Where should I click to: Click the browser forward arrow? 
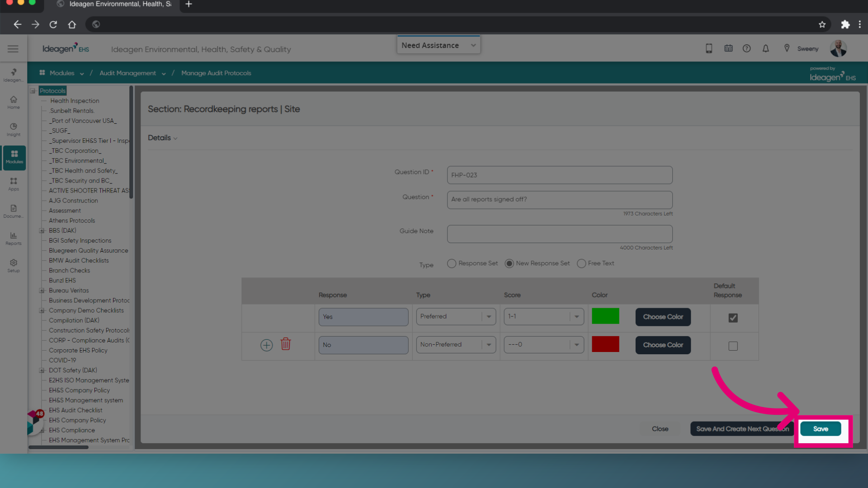coord(35,24)
